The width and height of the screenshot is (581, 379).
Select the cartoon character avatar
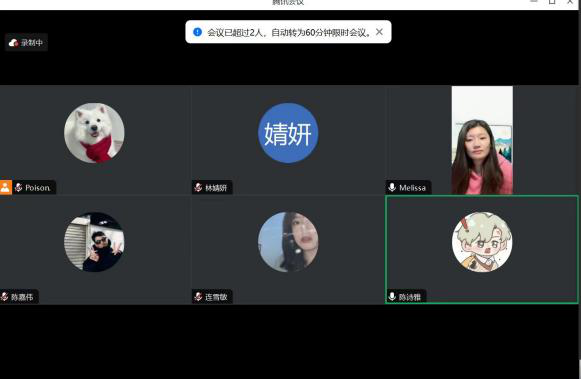tap(482, 242)
